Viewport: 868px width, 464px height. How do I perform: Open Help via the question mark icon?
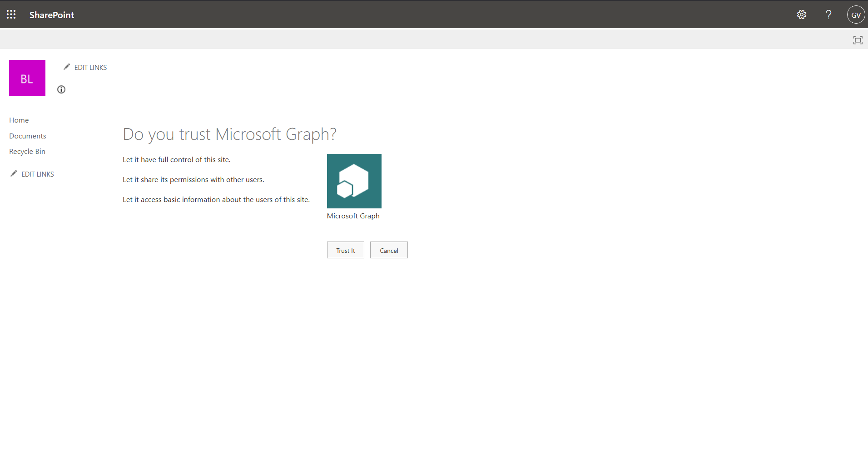[x=828, y=15]
